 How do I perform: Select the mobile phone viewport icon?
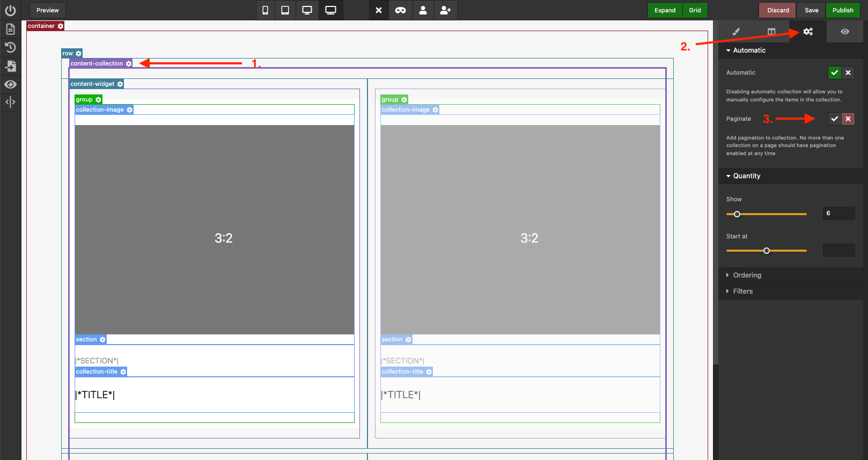[265, 10]
